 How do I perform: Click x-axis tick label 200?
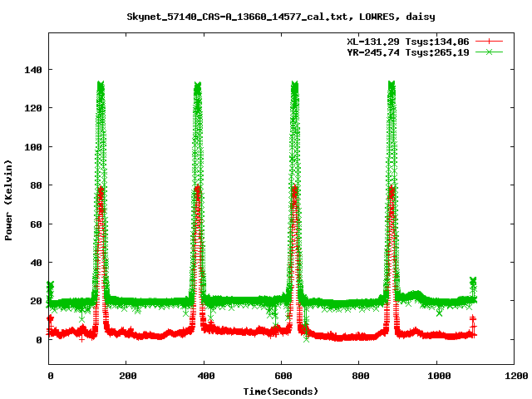(128, 376)
